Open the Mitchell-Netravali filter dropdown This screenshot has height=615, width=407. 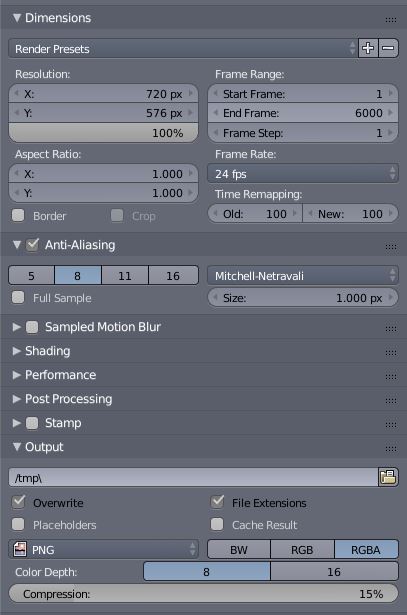click(303, 276)
